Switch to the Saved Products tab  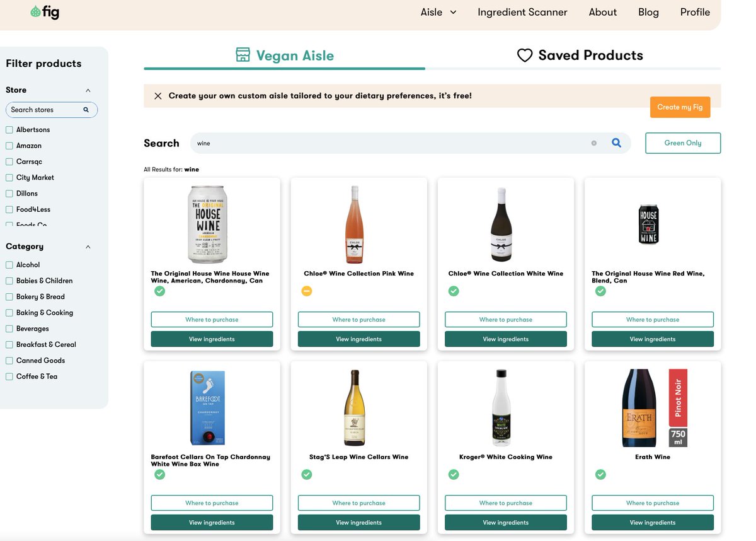pyautogui.click(x=580, y=55)
